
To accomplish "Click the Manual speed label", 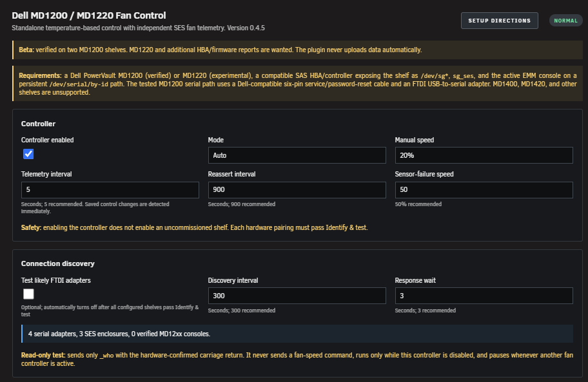I will (x=415, y=140).
